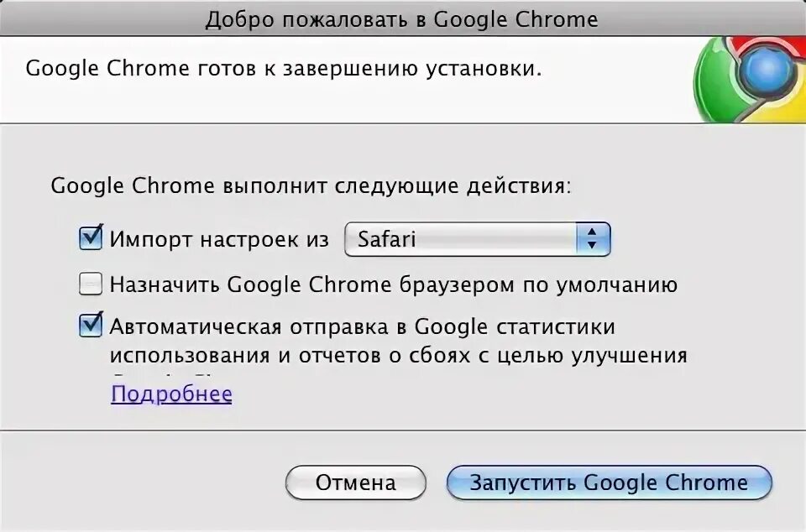806x532 pixels.
Task: Click the Импорт настроек из label
Action: tap(219, 239)
